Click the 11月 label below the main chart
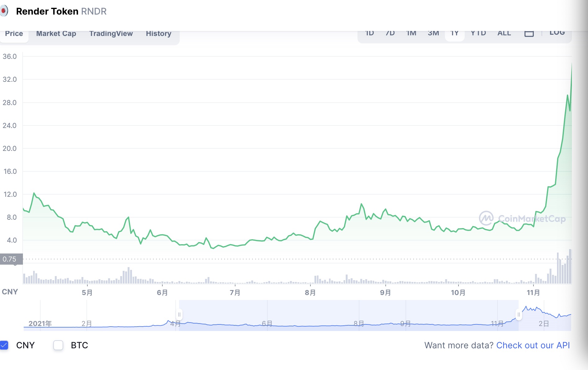Screen dimensions: 588x370 click(533, 293)
